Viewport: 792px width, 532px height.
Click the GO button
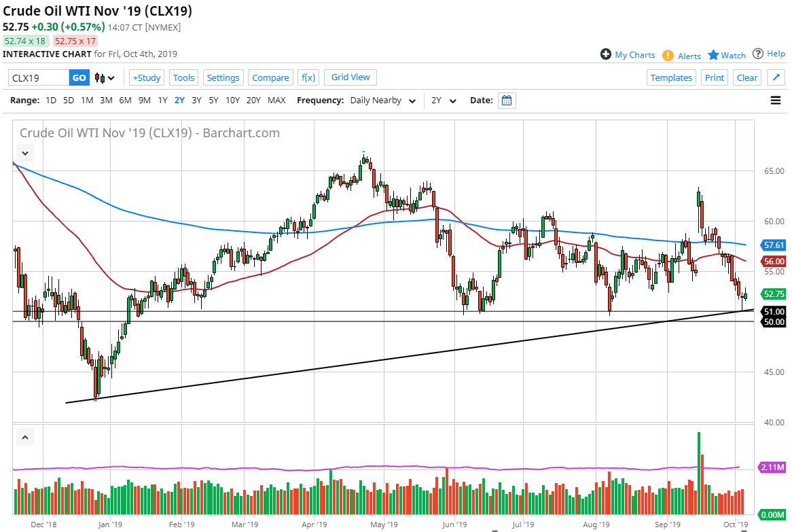tap(79, 77)
